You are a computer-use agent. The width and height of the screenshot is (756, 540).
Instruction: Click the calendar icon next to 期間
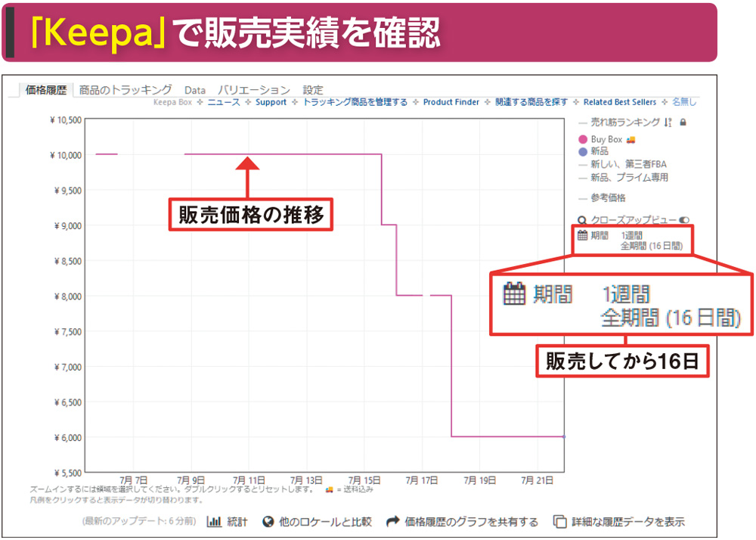coord(581,234)
